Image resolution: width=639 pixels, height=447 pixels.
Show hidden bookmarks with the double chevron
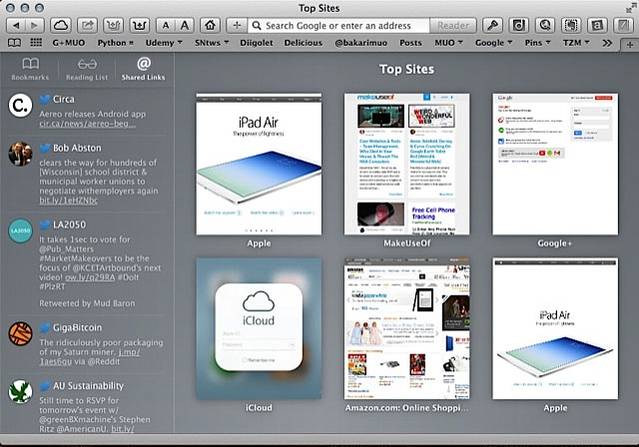[607, 43]
